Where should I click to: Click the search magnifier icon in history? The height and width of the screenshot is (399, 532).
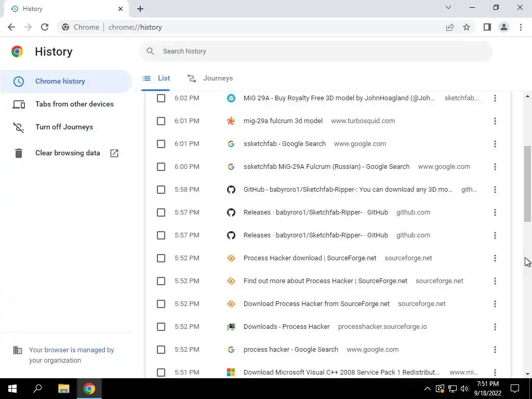(x=150, y=51)
